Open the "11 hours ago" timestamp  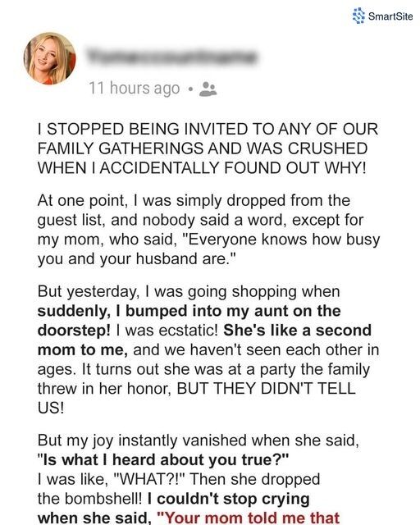tap(135, 88)
